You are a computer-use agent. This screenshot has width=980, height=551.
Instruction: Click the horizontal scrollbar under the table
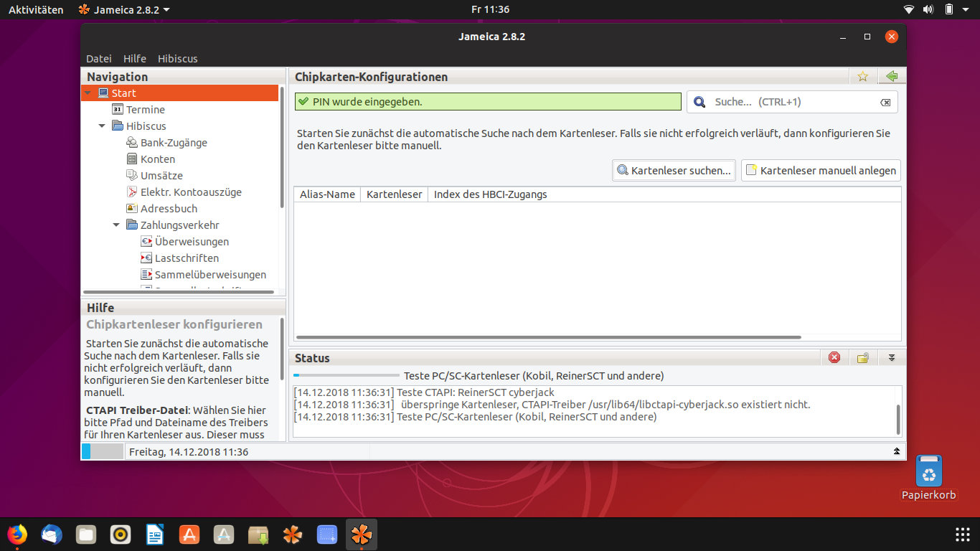point(548,336)
